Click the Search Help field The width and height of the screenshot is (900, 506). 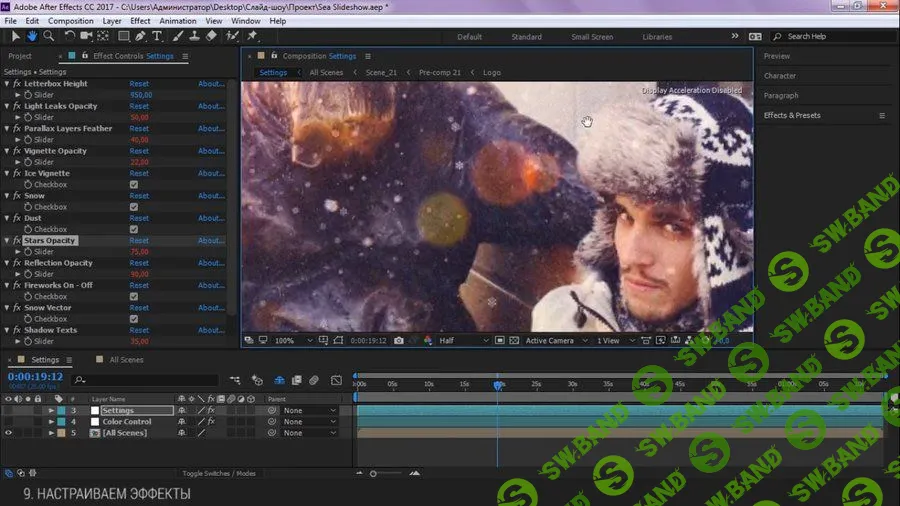(x=833, y=36)
